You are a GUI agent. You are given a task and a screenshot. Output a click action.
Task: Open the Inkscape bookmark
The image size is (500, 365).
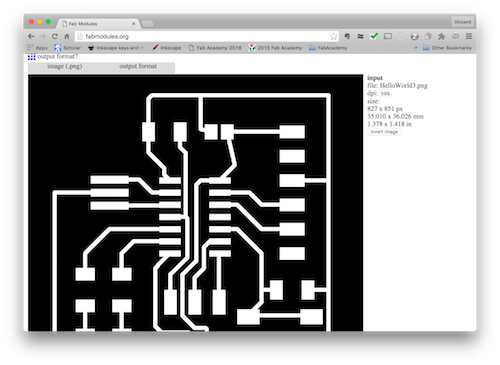point(167,48)
